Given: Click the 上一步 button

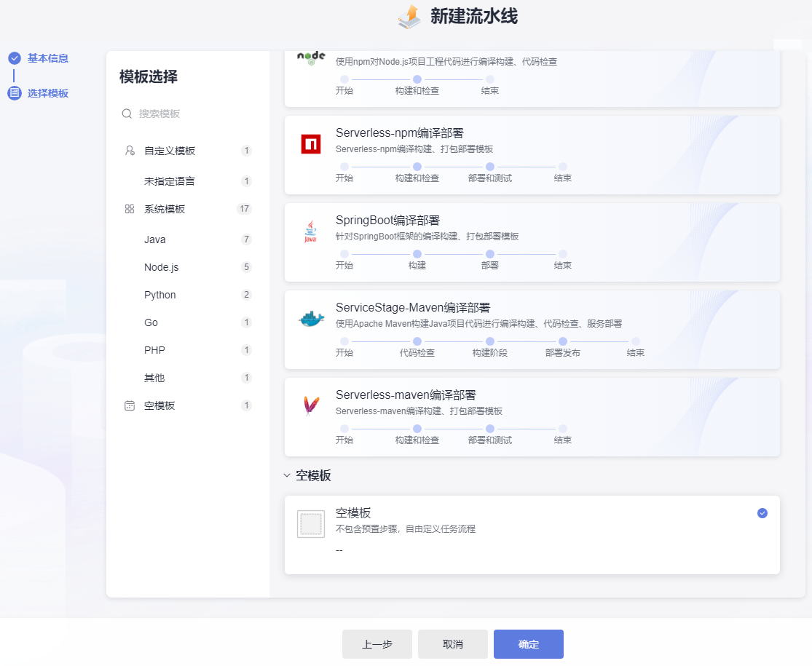Looking at the screenshot, I should coord(377,644).
